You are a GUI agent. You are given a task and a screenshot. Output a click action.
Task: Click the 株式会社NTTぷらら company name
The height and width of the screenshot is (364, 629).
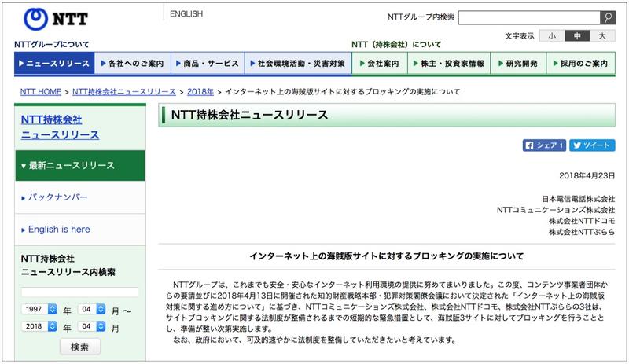(x=582, y=232)
